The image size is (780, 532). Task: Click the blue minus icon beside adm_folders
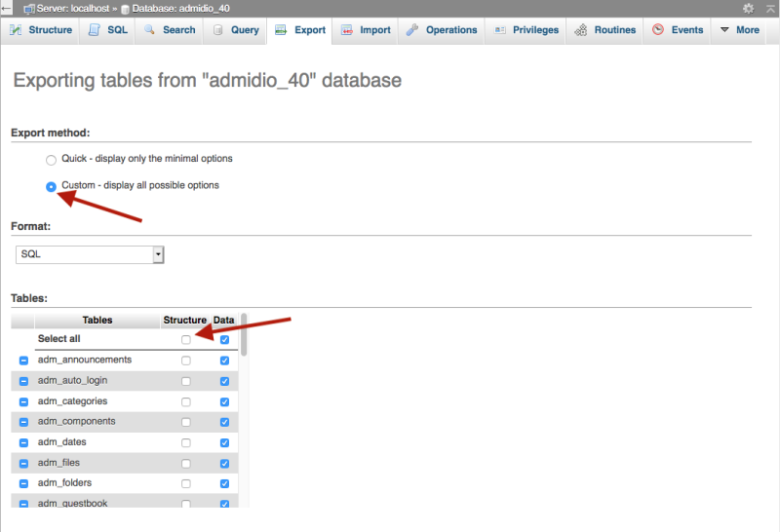(23, 483)
